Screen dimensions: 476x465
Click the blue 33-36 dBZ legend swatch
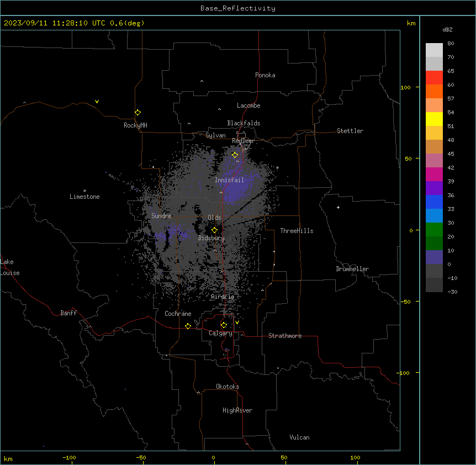[x=434, y=202]
